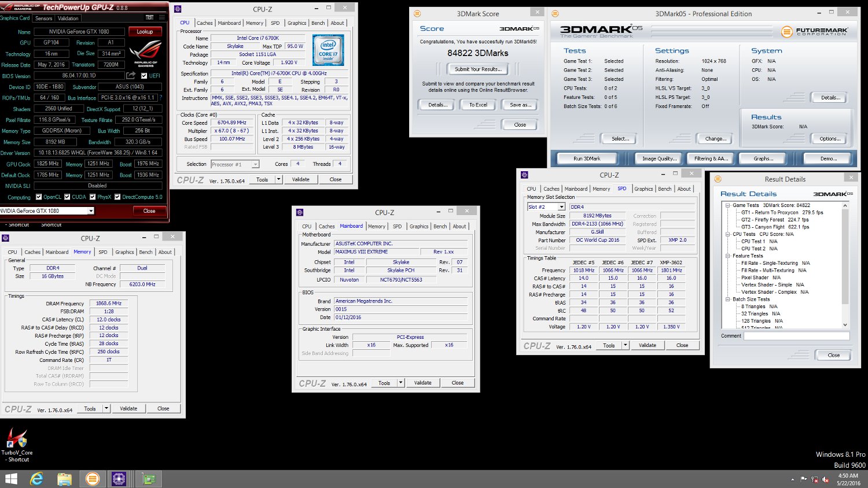
Task: Open the Tools dropdown arrow in Memory window
Action: coord(106,408)
